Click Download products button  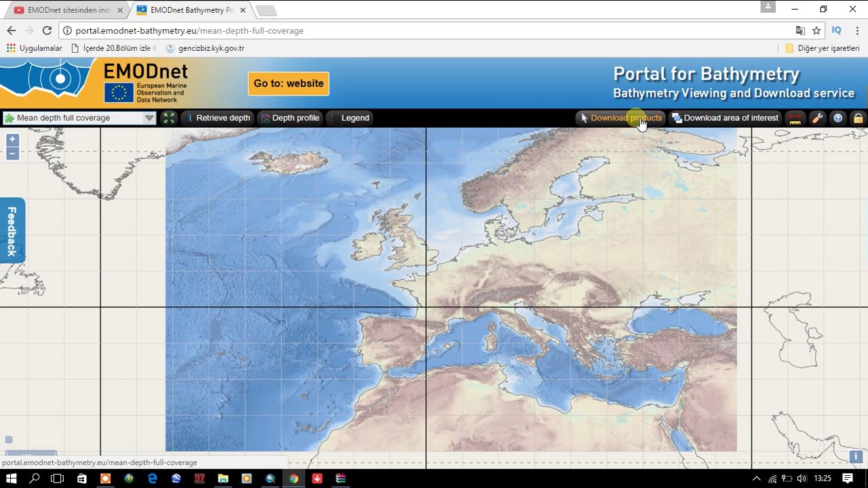[620, 118]
